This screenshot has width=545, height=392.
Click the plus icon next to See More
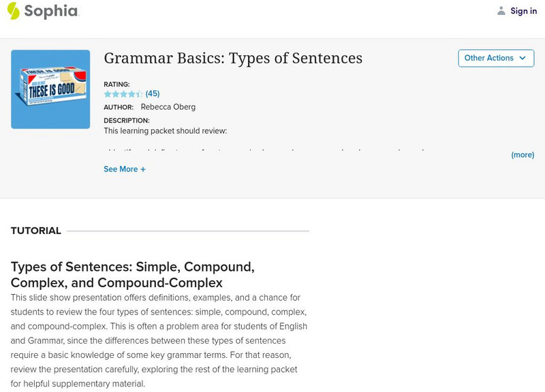[x=143, y=169]
